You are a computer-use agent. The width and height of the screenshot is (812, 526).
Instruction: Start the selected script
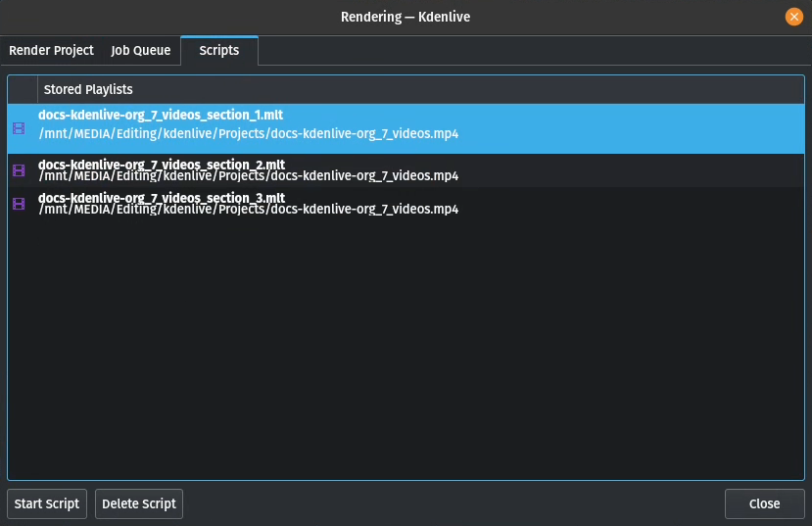tap(47, 503)
